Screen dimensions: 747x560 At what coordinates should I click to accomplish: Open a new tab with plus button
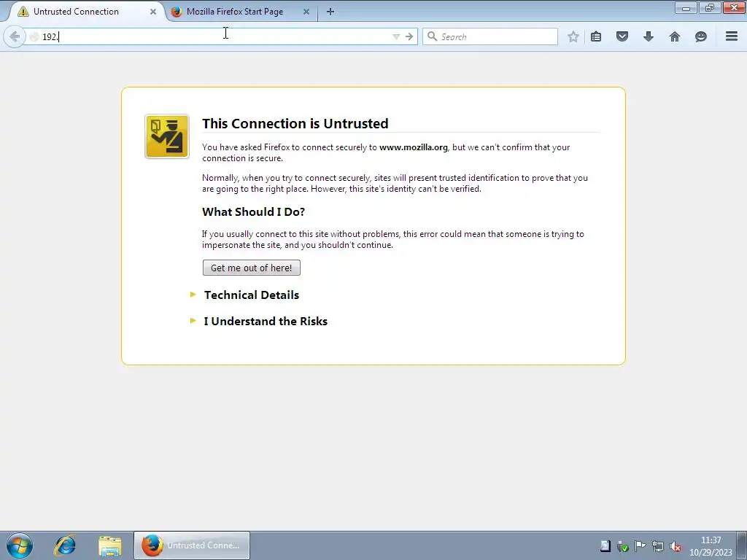[x=330, y=12]
